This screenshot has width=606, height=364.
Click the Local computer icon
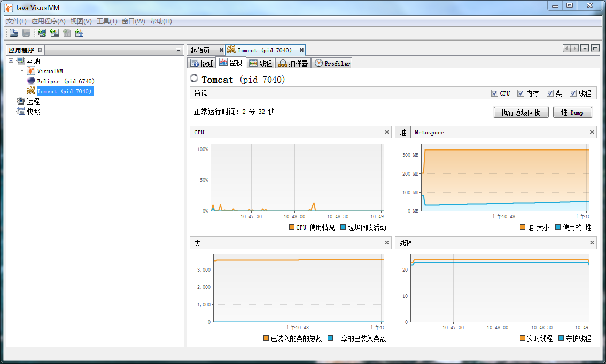[x=21, y=61]
